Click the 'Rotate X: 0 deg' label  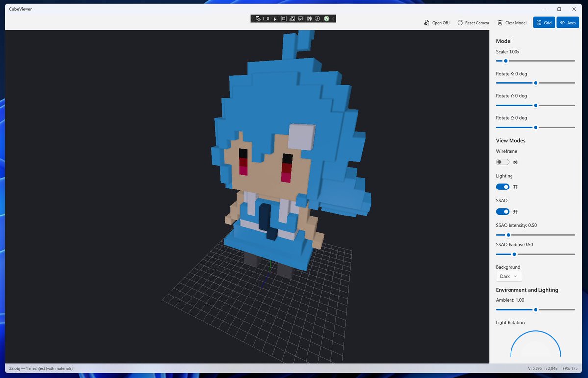pyautogui.click(x=511, y=74)
